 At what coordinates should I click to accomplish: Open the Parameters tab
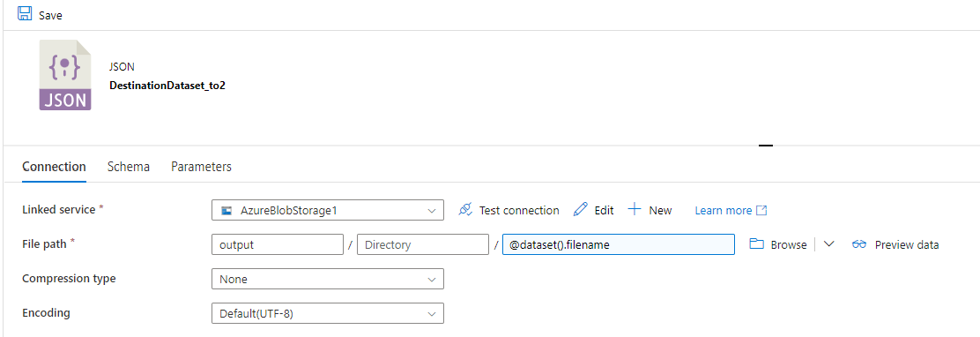click(x=201, y=167)
